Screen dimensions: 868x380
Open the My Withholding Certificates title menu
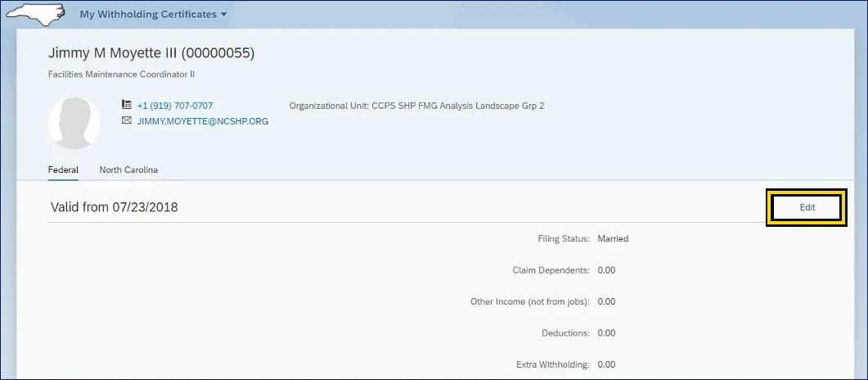[x=147, y=15]
